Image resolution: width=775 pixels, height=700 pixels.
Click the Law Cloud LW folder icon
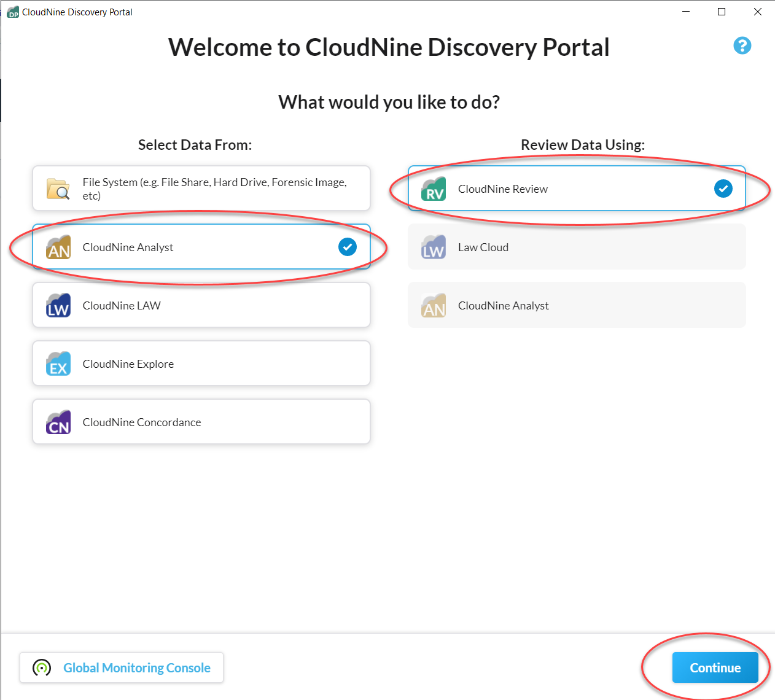434,247
